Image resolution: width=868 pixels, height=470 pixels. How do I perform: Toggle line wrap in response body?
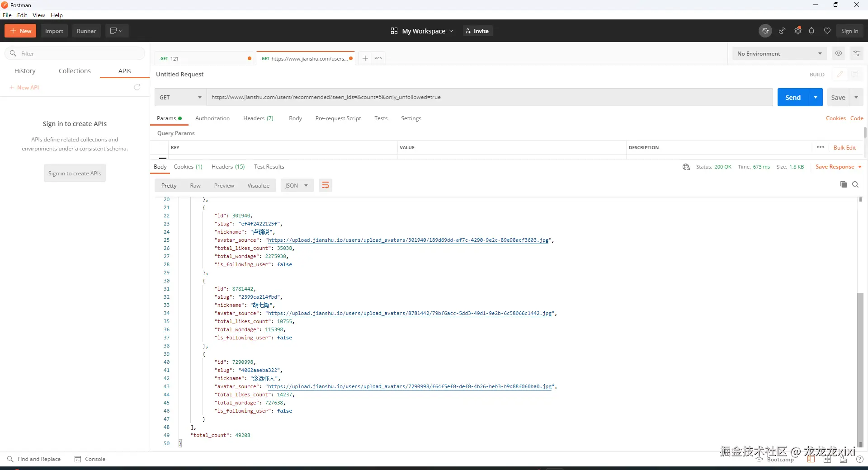[325, 185]
